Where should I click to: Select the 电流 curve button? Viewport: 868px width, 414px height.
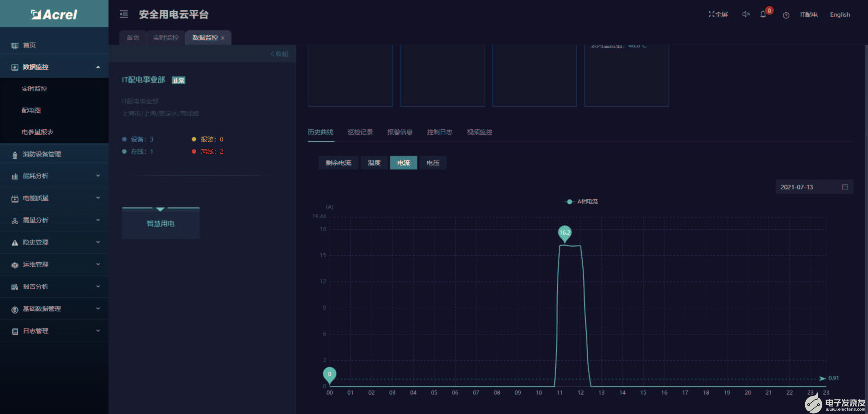pyautogui.click(x=404, y=163)
